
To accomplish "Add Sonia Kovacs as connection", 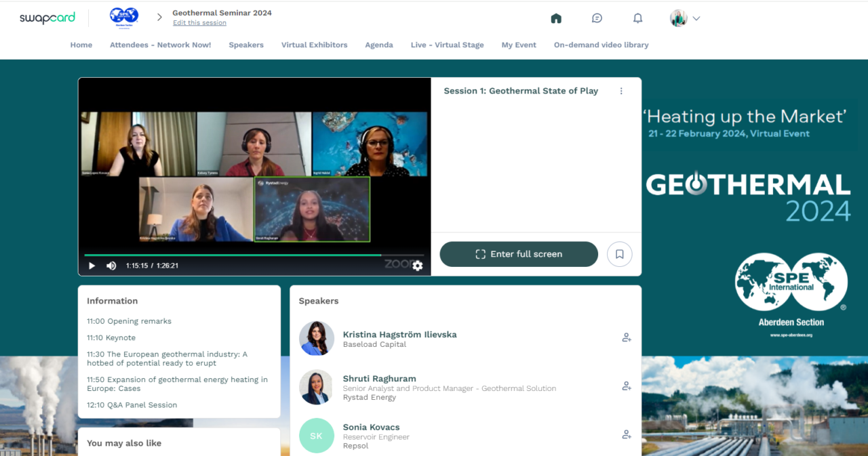I will click(627, 435).
